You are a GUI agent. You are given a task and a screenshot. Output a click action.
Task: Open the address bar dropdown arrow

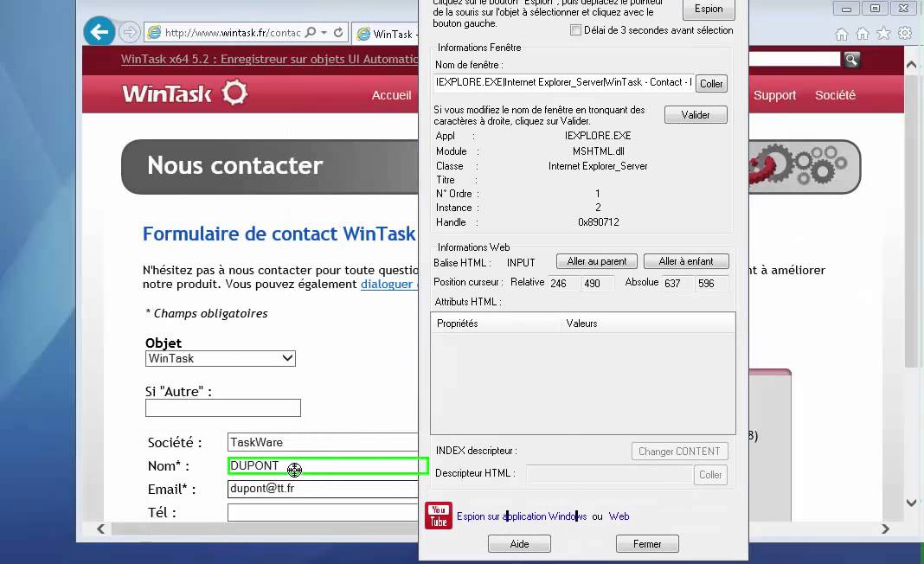point(324,32)
